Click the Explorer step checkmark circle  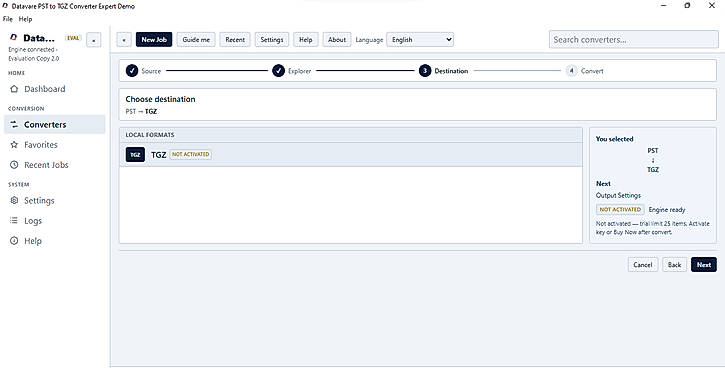[x=278, y=71]
